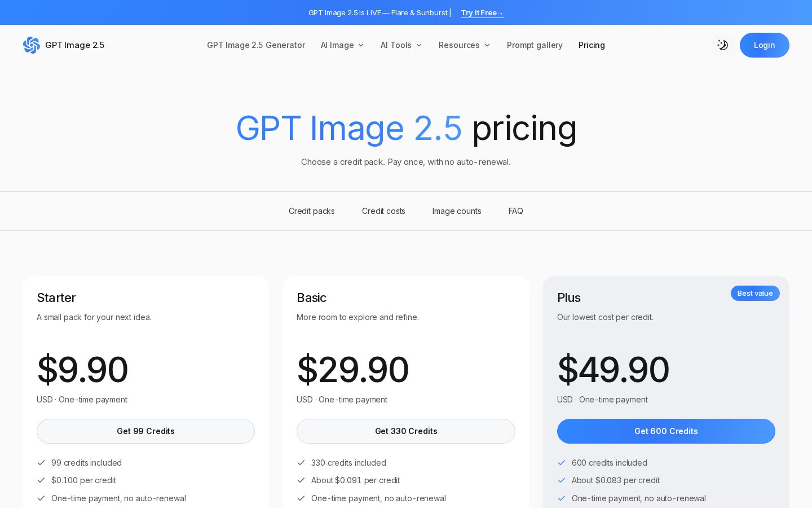
Task: Click the Get 99 Credits button
Action: tap(145, 431)
